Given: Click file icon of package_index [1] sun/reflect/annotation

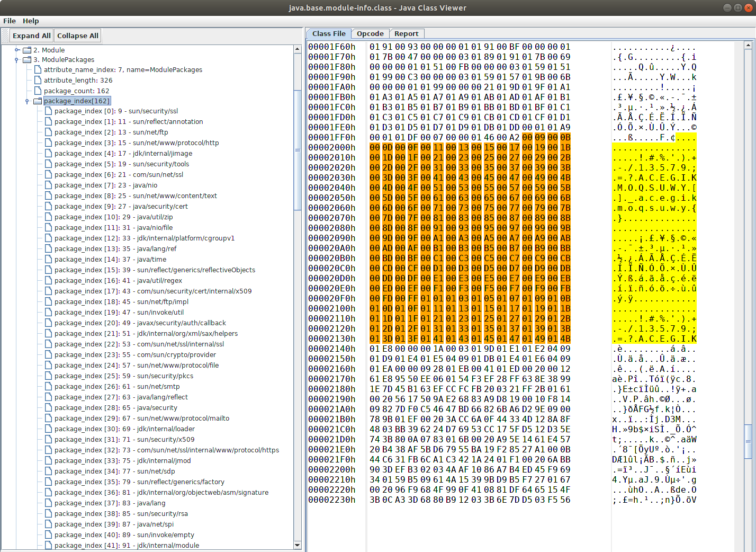Looking at the screenshot, I should [48, 121].
